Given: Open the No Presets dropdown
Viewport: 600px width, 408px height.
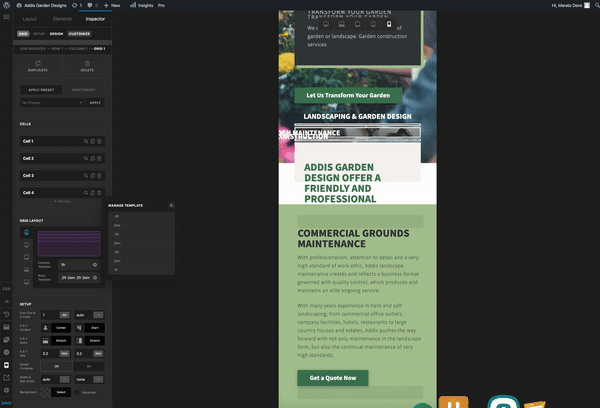Looking at the screenshot, I should point(52,103).
